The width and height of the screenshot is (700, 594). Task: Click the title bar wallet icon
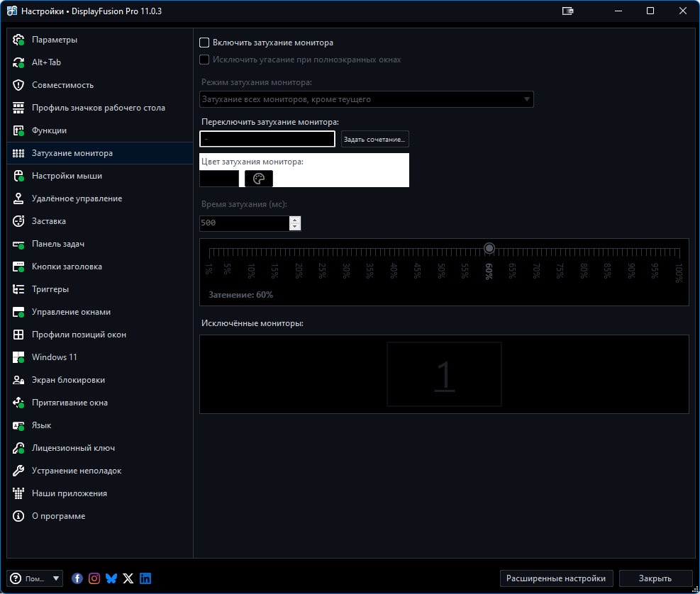pyautogui.click(x=567, y=11)
